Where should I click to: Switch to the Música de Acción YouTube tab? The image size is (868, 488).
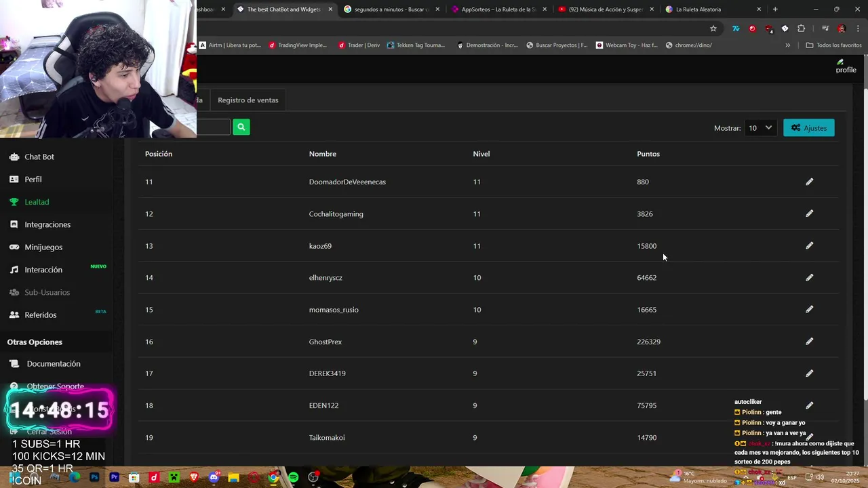(x=606, y=9)
